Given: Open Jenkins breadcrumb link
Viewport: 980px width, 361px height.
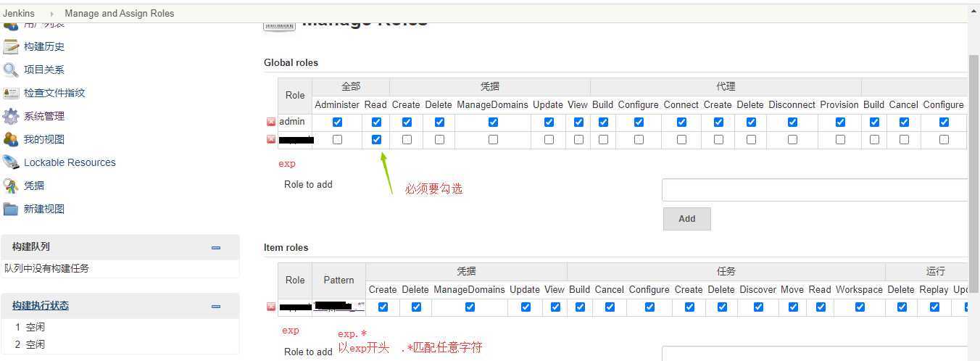Looking at the screenshot, I should click(x=19, y=13).
